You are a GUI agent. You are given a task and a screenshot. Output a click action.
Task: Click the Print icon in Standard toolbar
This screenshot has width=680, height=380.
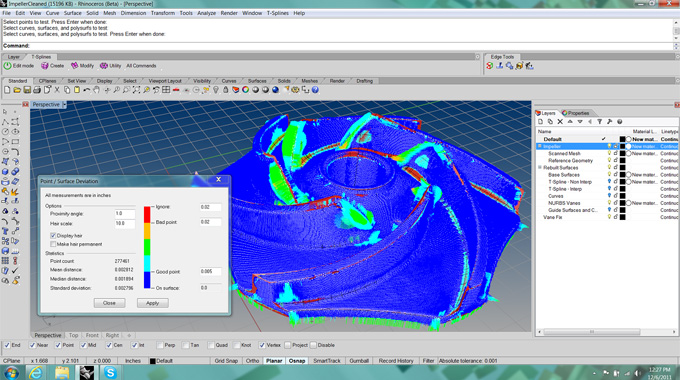point(37,90)
